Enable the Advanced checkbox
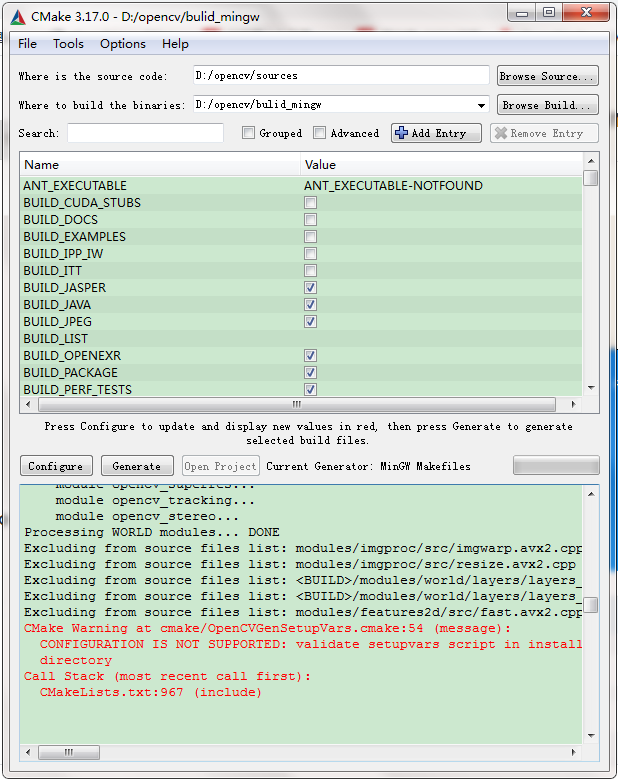 [x=319, y=133]
